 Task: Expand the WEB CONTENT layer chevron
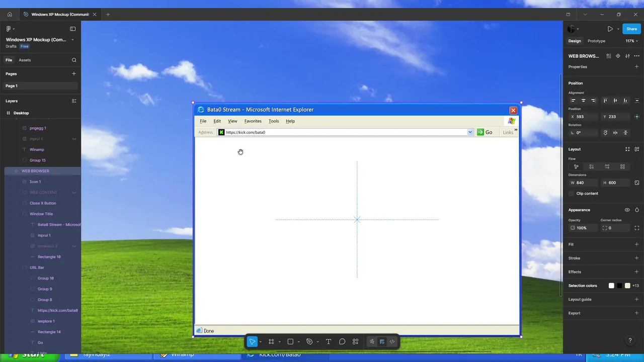pos(74,193)
